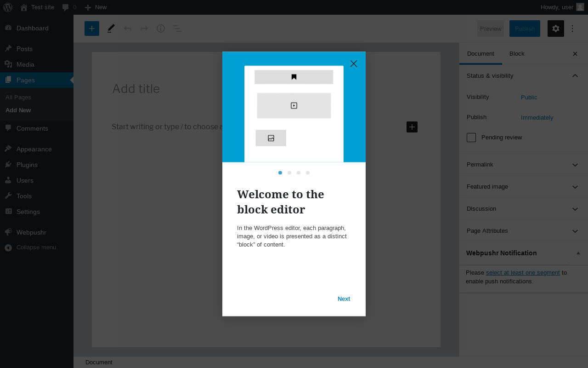Select the Tools pencil icon

[111, 29]
